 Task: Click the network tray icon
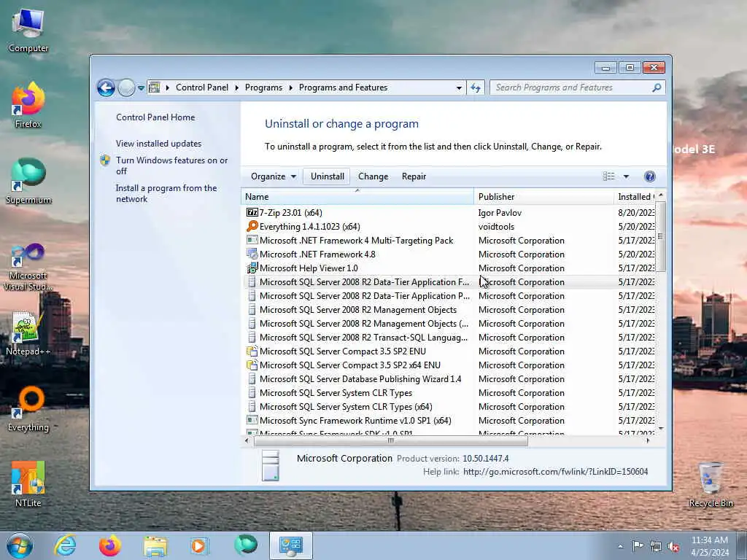pos(656,547)
